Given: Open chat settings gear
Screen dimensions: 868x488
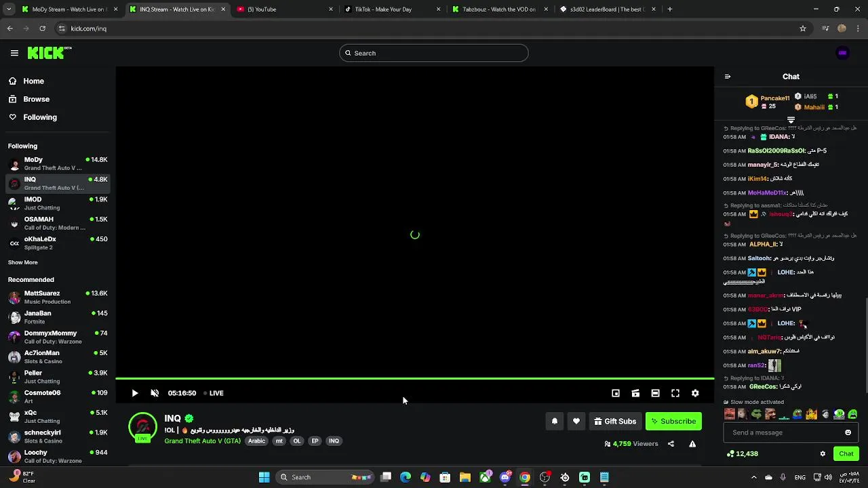Looking at the screenshot, I should coord(823,453).
